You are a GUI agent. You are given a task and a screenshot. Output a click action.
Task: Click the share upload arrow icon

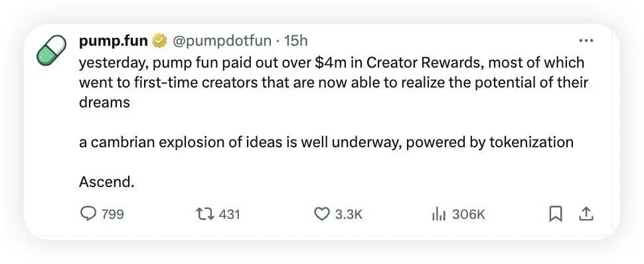(x=586, y=214)
